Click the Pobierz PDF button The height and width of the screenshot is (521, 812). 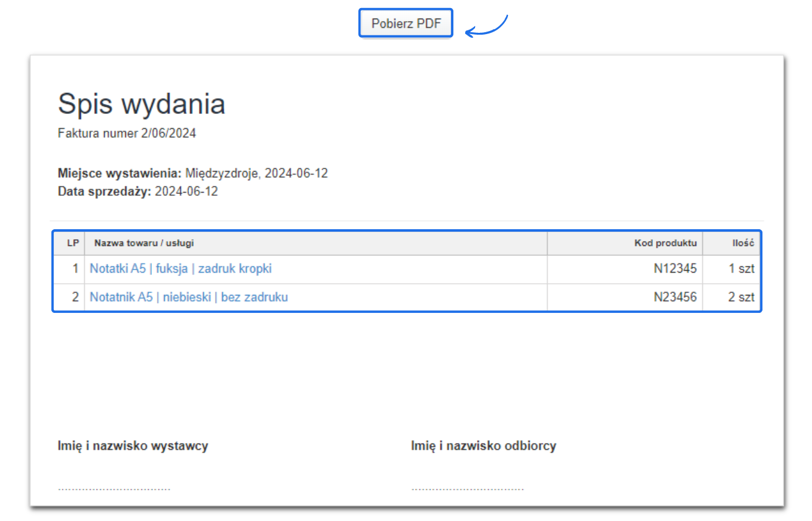[x=405, y=22]
